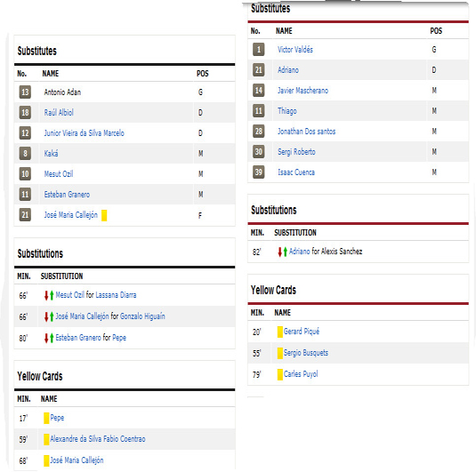
Task: Click Sergio Busquets in yellow cards list
Action: (306, 353)
